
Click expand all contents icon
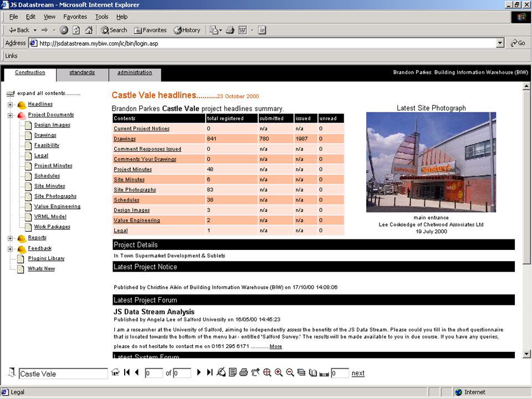11,93
